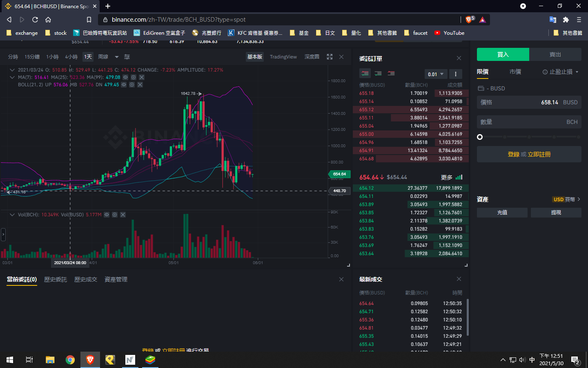Open Volume indicator settings gear
This screenshot has width=588, height=368.
point(115,215)
